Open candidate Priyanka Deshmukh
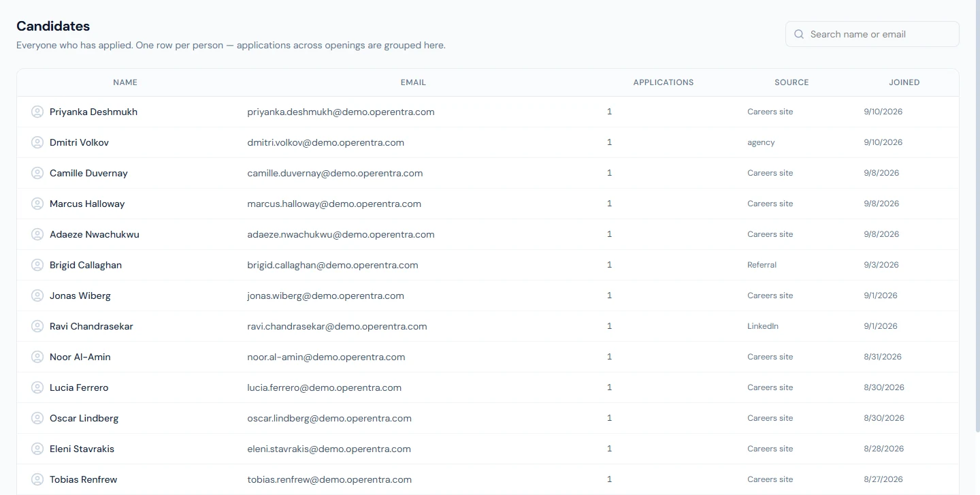Viewport: 980px width, 495px height. pos(93,112)
